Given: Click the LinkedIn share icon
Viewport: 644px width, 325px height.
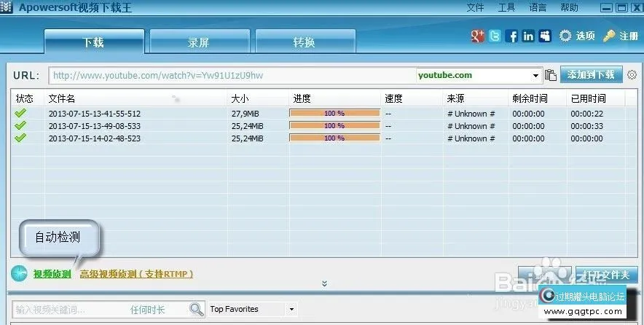Looking at the screenshot, I should point(527,36).
